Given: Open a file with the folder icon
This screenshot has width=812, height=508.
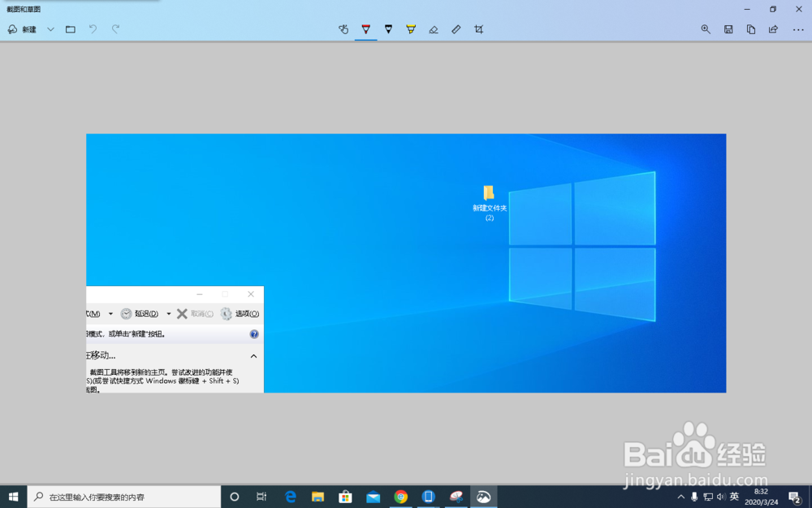Looking at the screenshot, I should click(x=71, y=29).
